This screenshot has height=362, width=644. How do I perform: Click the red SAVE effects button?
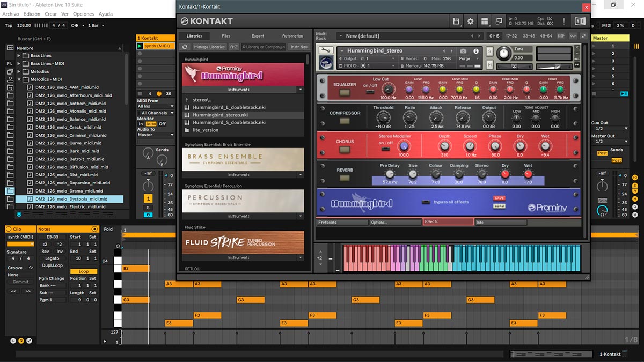[x=499, y=198]
